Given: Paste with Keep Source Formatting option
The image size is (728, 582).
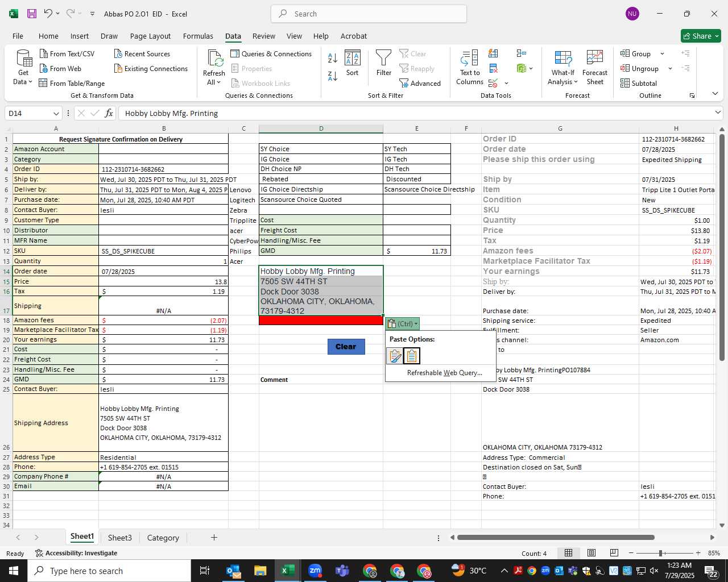Looking at the screenshot, I should [x=394, y=356].
